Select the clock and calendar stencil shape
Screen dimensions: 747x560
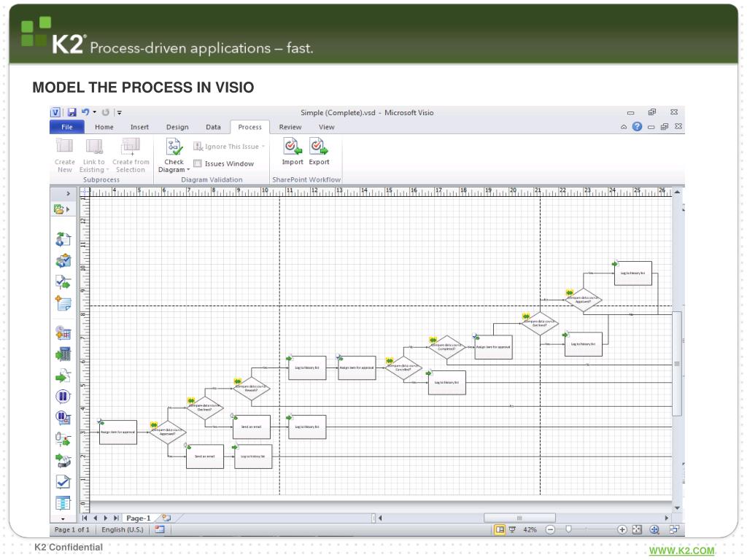tap(63, 332)
